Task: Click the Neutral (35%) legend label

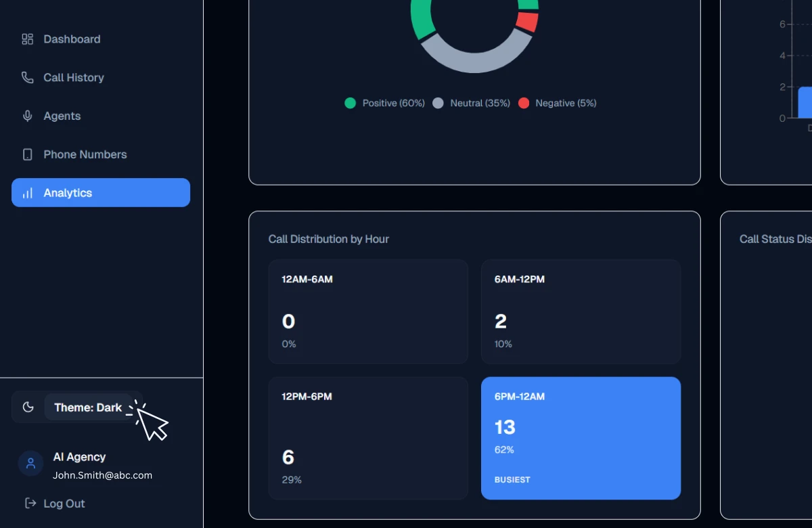Action: 480,103
